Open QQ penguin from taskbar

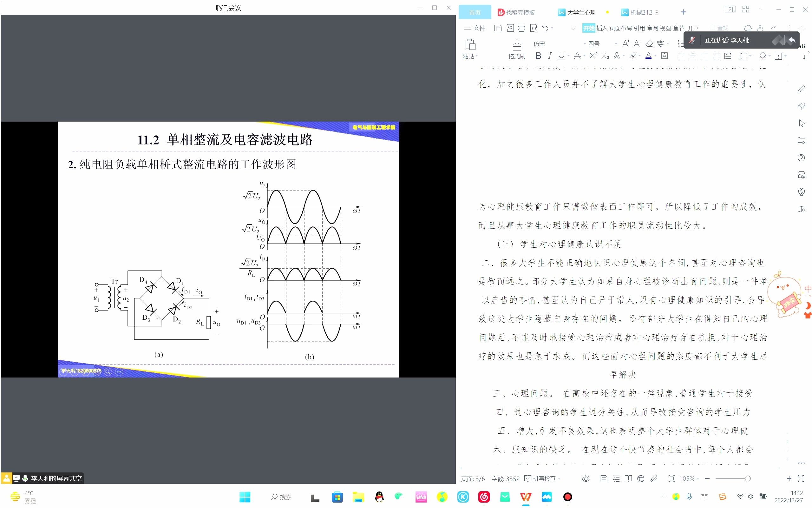tap(379, 497)
